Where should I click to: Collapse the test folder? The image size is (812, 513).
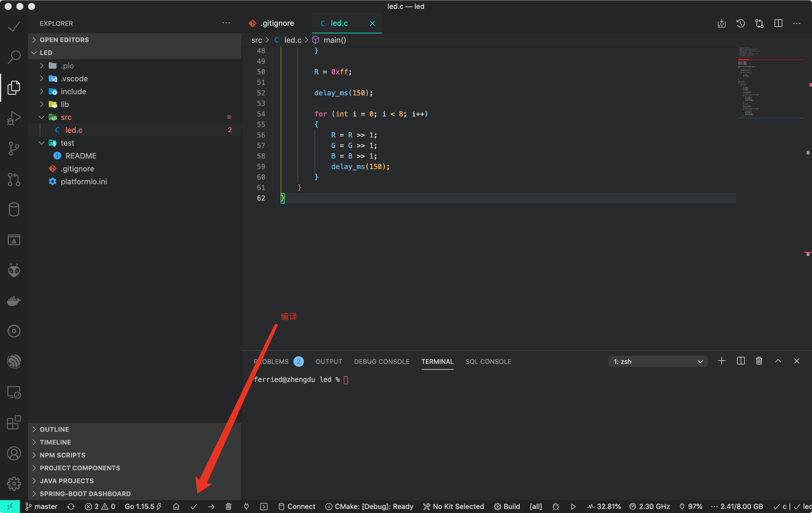(134, 143)
